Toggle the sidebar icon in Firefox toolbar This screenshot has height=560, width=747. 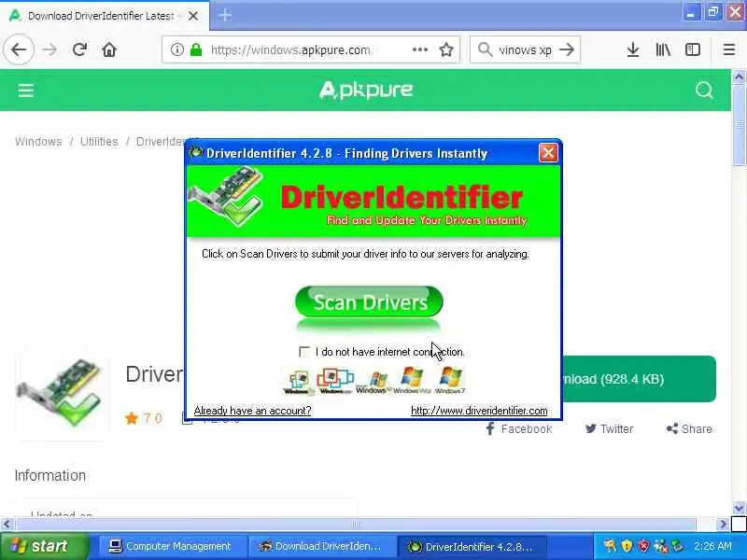pyautogui.click(x=692, y=49)
